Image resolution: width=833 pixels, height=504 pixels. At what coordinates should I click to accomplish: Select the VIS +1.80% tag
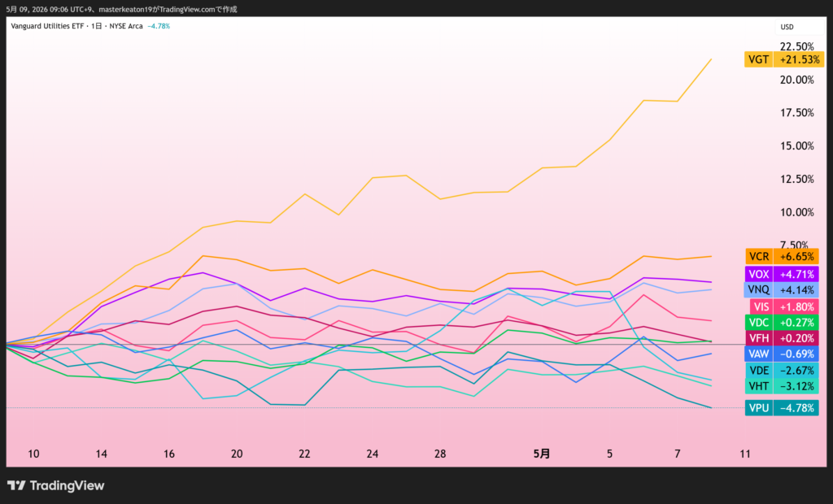784,306
